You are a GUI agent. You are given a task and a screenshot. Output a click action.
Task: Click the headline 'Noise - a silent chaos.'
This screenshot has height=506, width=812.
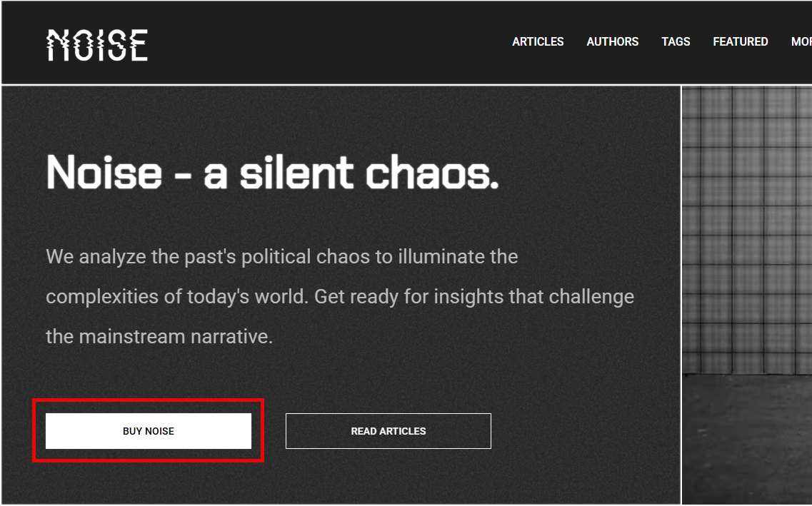[272, 172]
